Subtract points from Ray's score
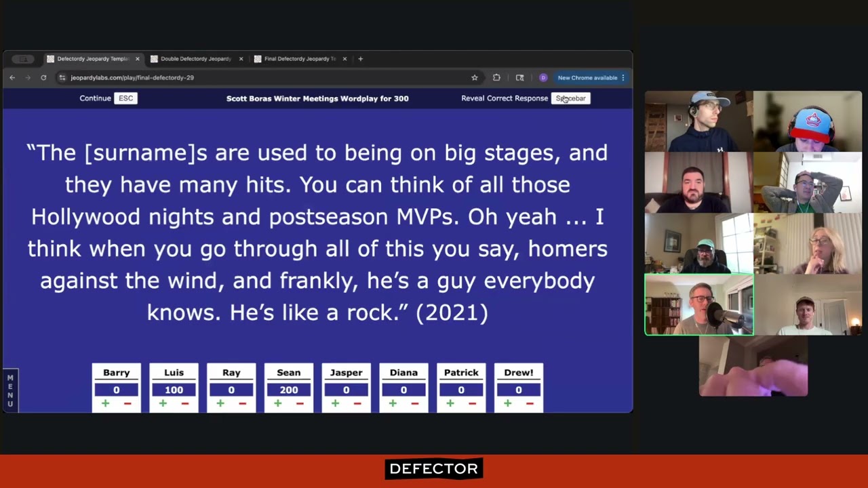868x488 pixels. pos(243,403)
